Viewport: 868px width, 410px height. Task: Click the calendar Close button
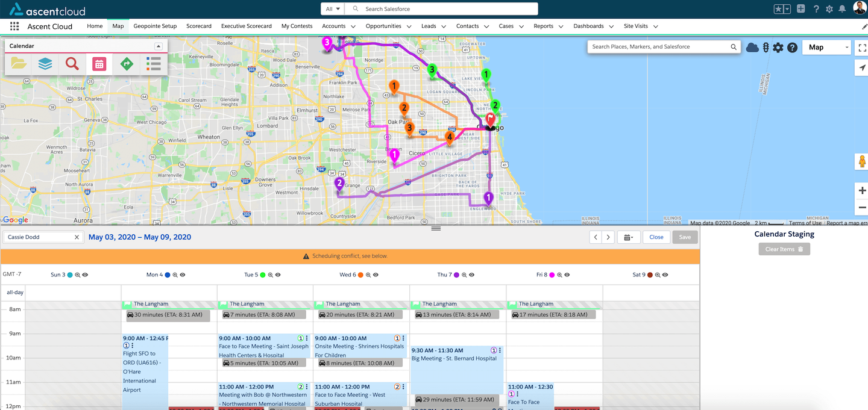(x=656, y=237)
